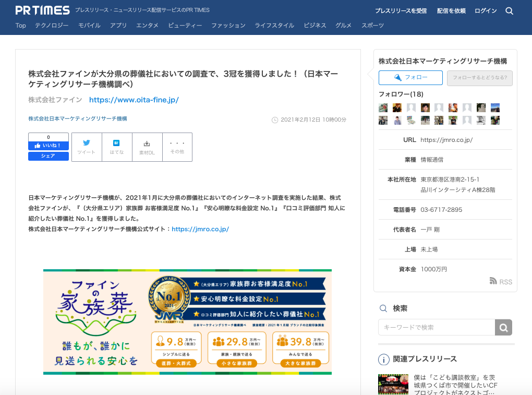This screenshot has width=532, height=395.
Task: Share via the Hatena bookmark icon
Action: pos(116,143)
